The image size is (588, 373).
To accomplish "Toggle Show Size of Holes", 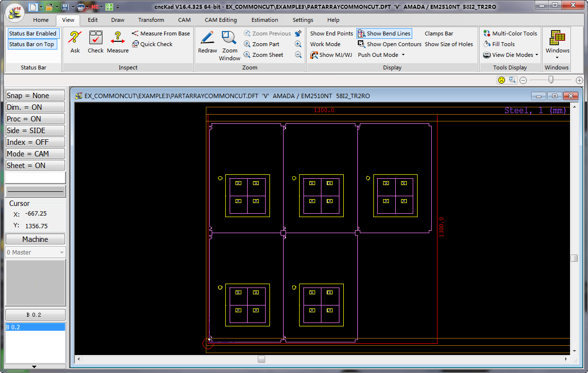I will [x=449, y=44].
